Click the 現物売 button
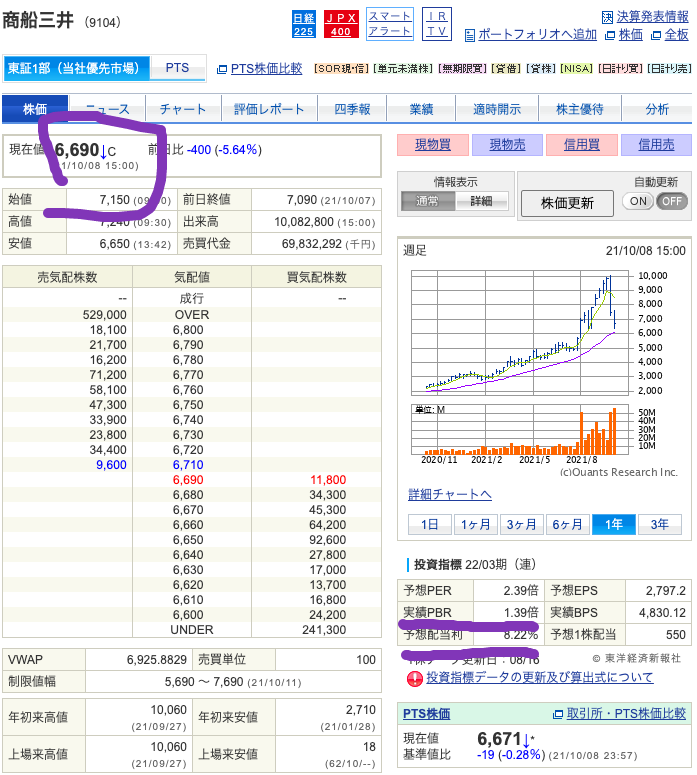Image resolution: width=697 pixels, height=775 pixels. click(x=507, y=145)
